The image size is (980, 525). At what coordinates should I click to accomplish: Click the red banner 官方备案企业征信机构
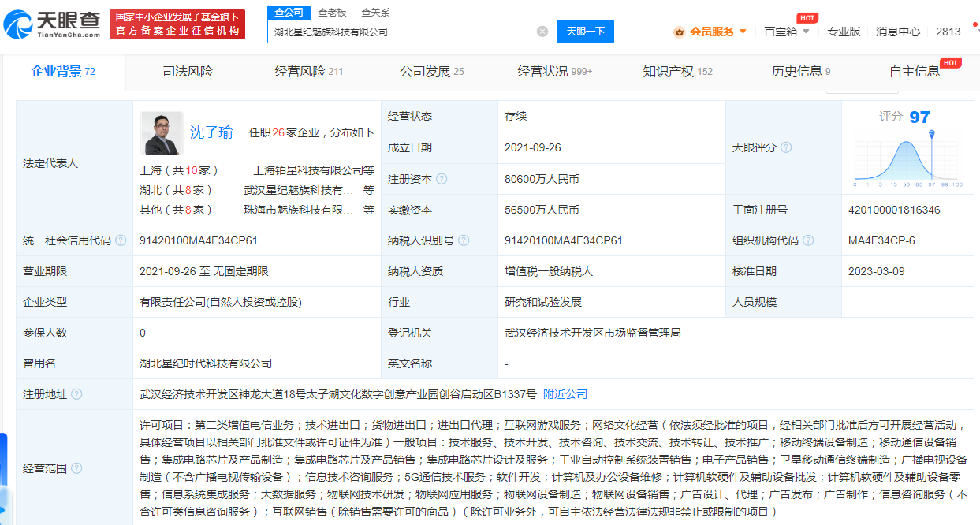(x=177, y=24)
